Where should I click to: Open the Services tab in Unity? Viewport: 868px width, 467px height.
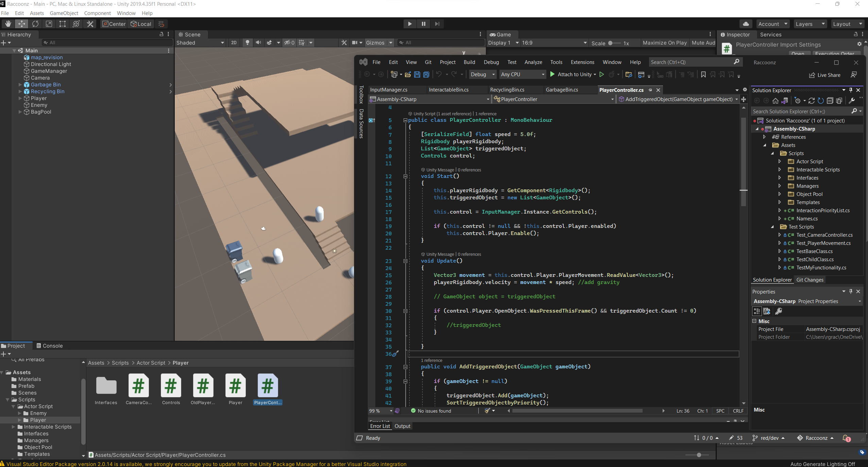coord(770,35)
